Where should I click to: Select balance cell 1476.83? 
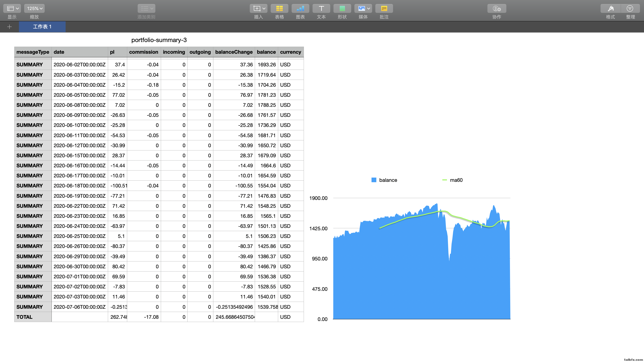266,196
